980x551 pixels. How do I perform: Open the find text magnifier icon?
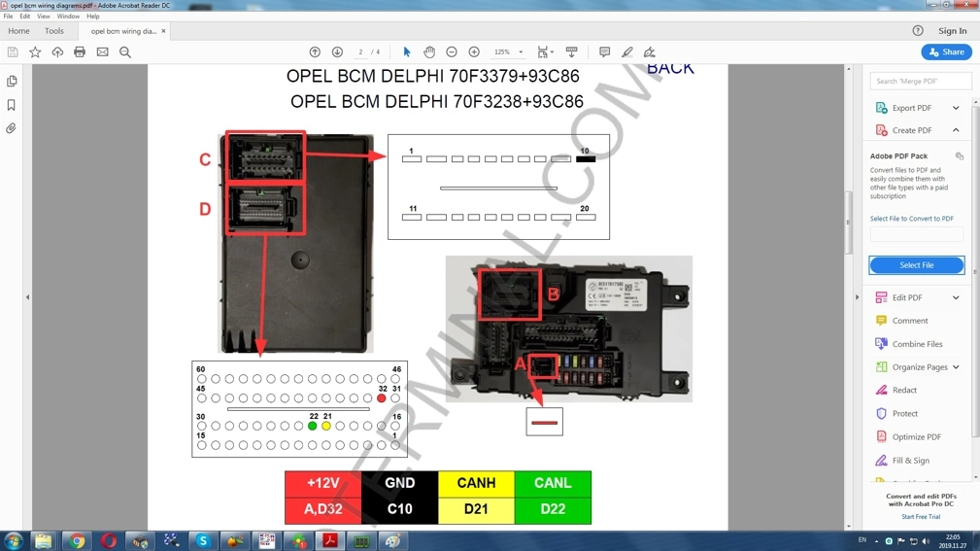pos(125,52)
